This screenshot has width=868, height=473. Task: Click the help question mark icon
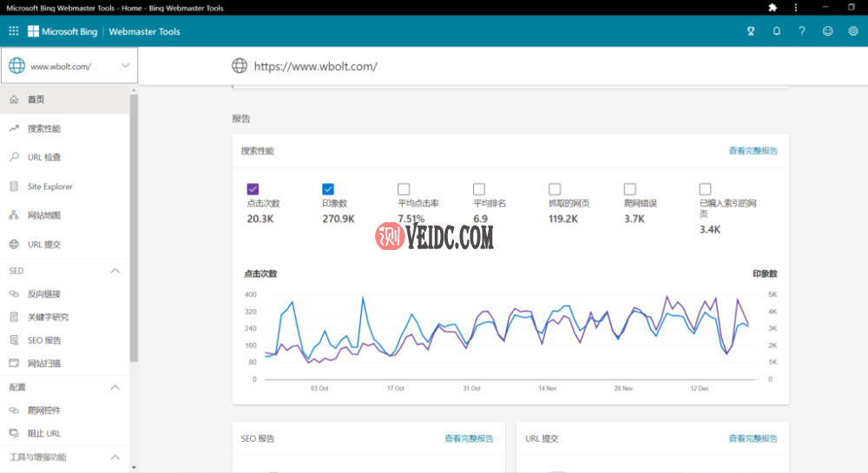pos(801,31)
